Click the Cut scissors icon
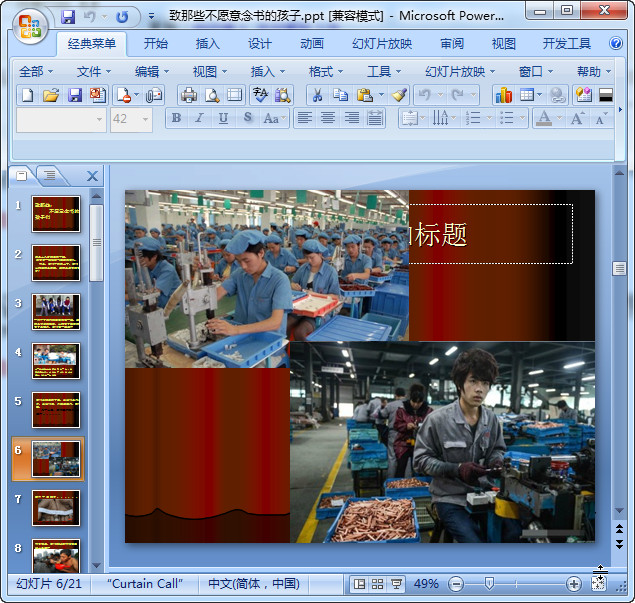The image size is (635, 603). (x=316, y=95)
